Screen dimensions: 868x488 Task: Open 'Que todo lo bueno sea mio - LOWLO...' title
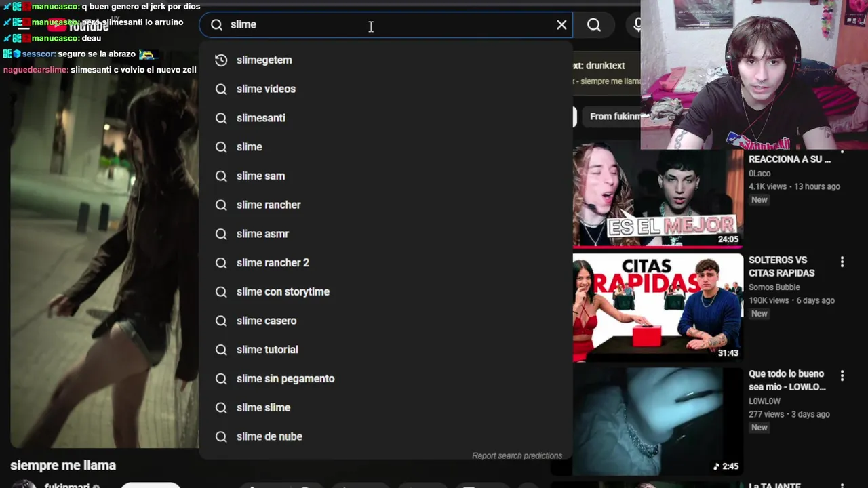pyautogui.click(x=787, y=380)
